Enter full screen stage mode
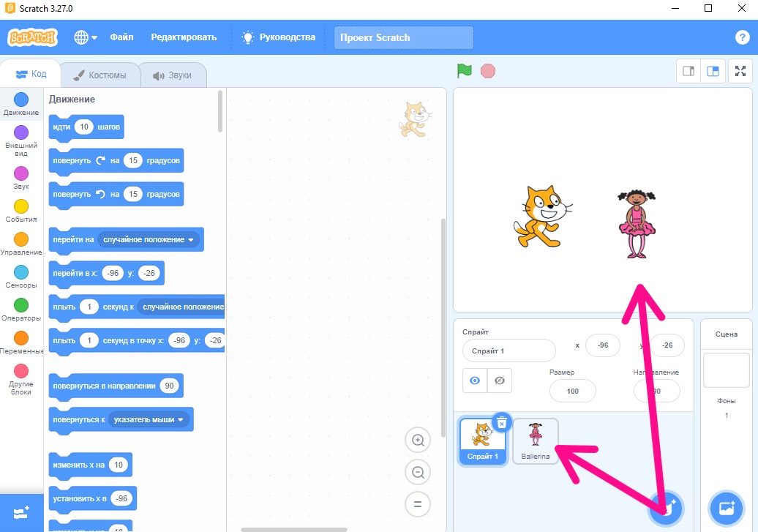Screen dimensions: 758x532 click(x=740, y=71)
